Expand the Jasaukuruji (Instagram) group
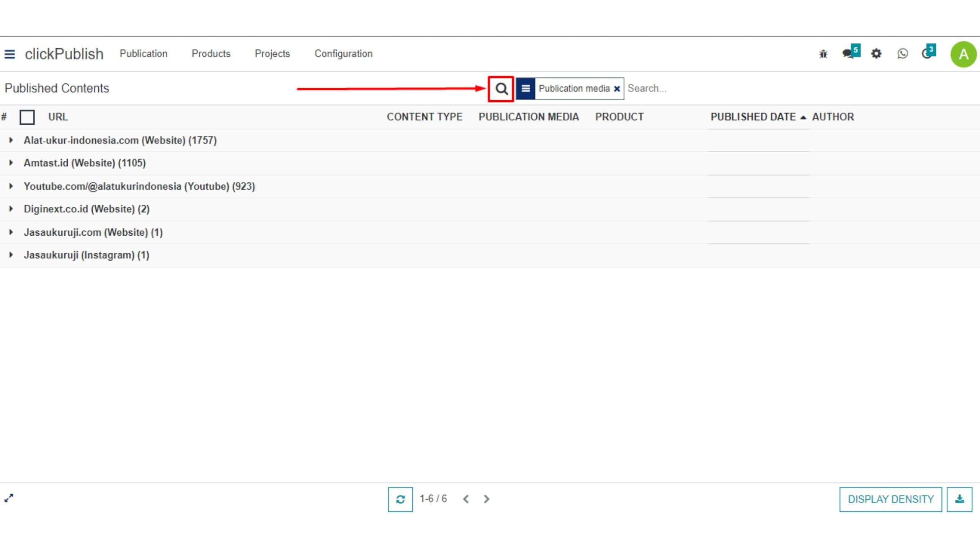The height and width of the screenshot is (551, 980). click(x=11, y=254)
